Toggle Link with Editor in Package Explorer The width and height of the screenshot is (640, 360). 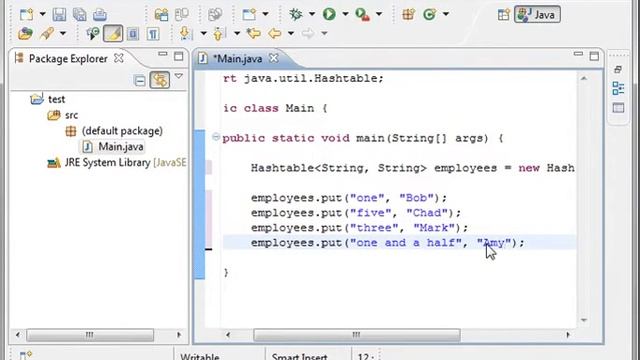[x=160, y=80]
